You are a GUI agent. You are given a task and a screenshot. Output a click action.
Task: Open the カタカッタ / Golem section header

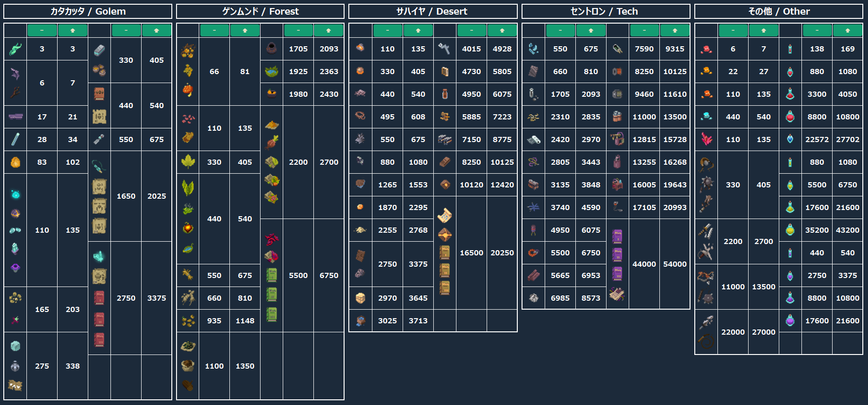pos(88,11)
